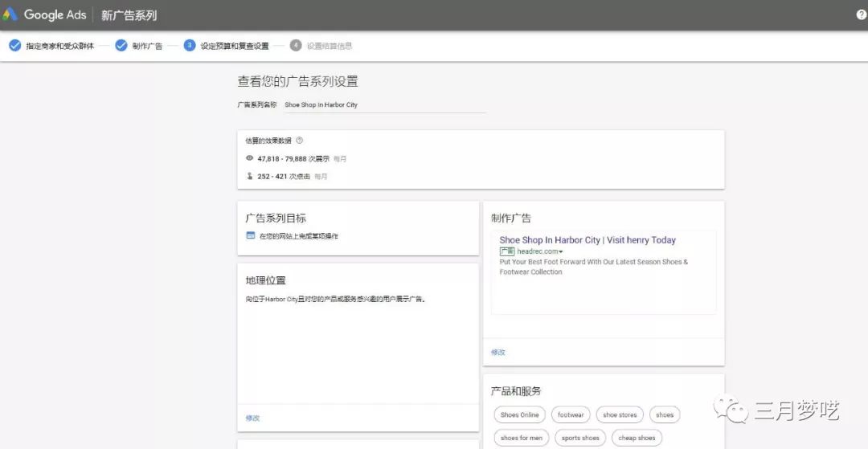Expand the headrec.com dropdown arrow
Image resolution: width=868 pixels, height=449 pixels.
tap(561, 252)
